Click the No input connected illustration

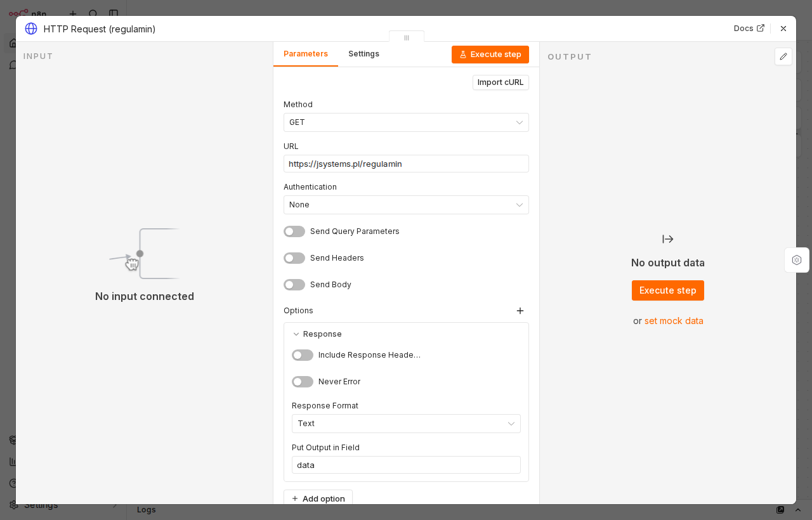[x=145, y=254]
